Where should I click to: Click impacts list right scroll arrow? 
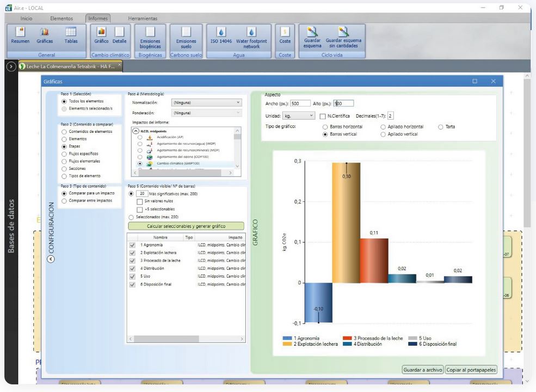click(x=230, y=173)
